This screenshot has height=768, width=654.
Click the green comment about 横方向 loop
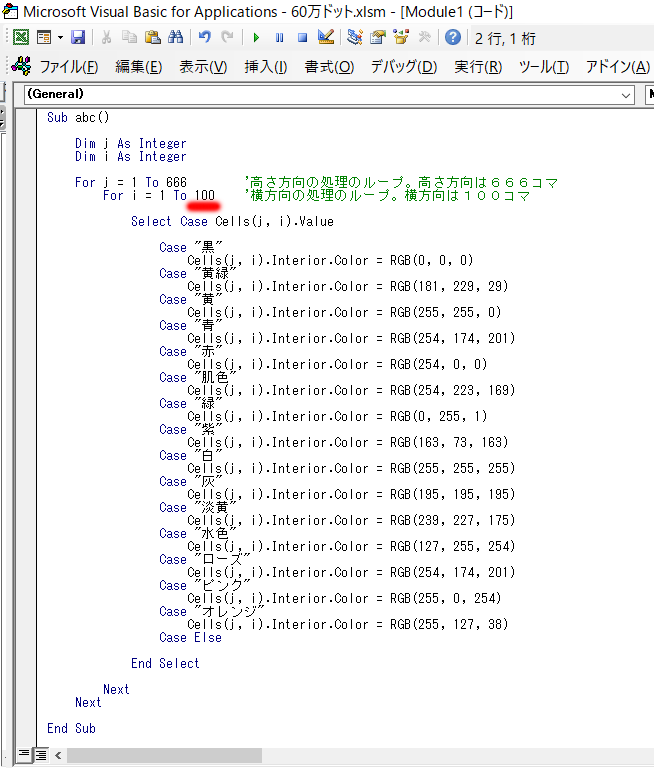point(388,196)
